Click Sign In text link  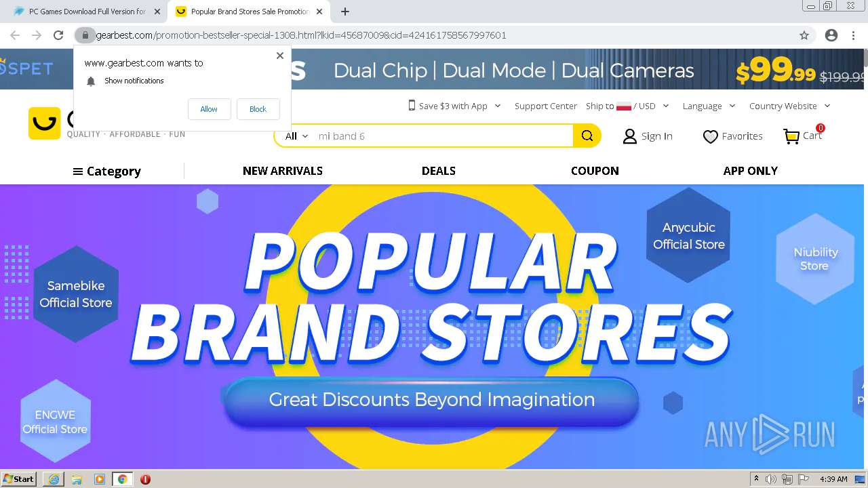(657, 136)
